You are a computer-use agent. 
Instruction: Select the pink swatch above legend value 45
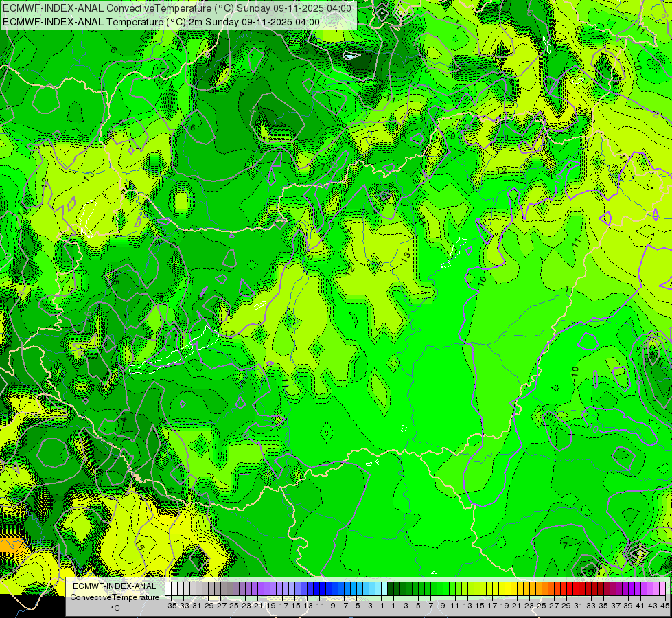pyautogui.click(x=662, y=588)
